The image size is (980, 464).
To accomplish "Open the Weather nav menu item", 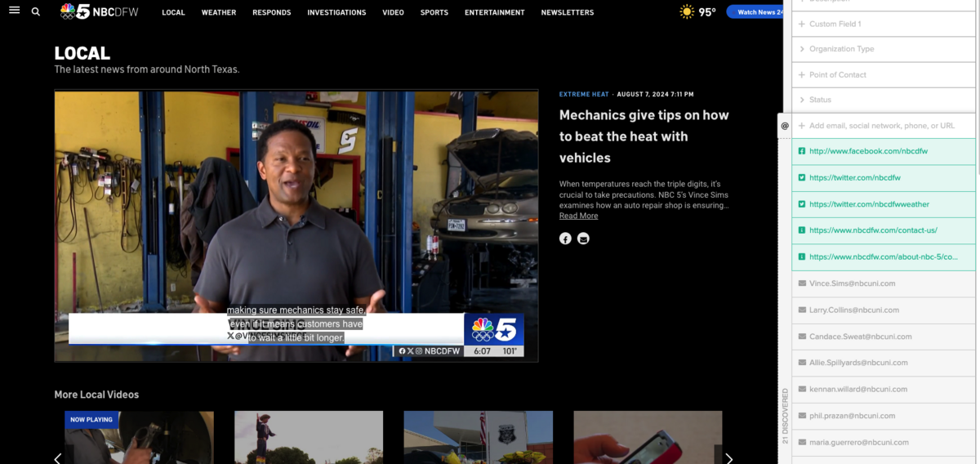I will (x=219, y=12).
